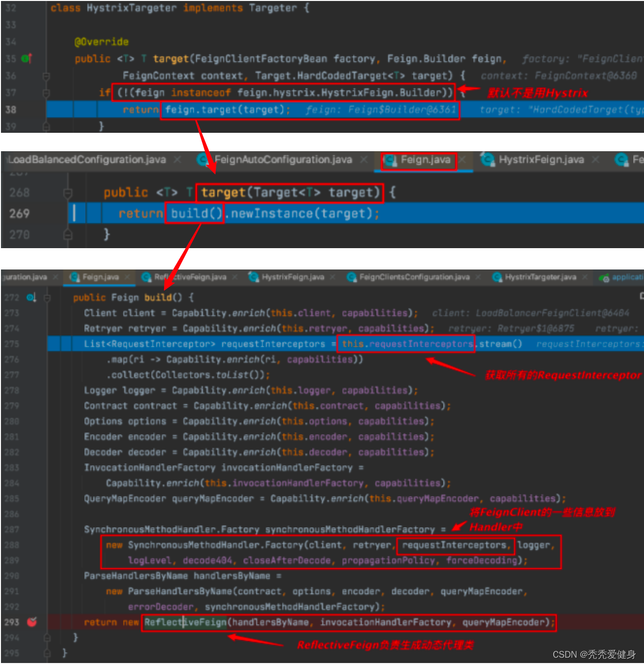This screenshot has height=664, width=644.
Task: Click 'QueryMapEncoder queryMapEncoder' declaration
Action: coord(169,499)
